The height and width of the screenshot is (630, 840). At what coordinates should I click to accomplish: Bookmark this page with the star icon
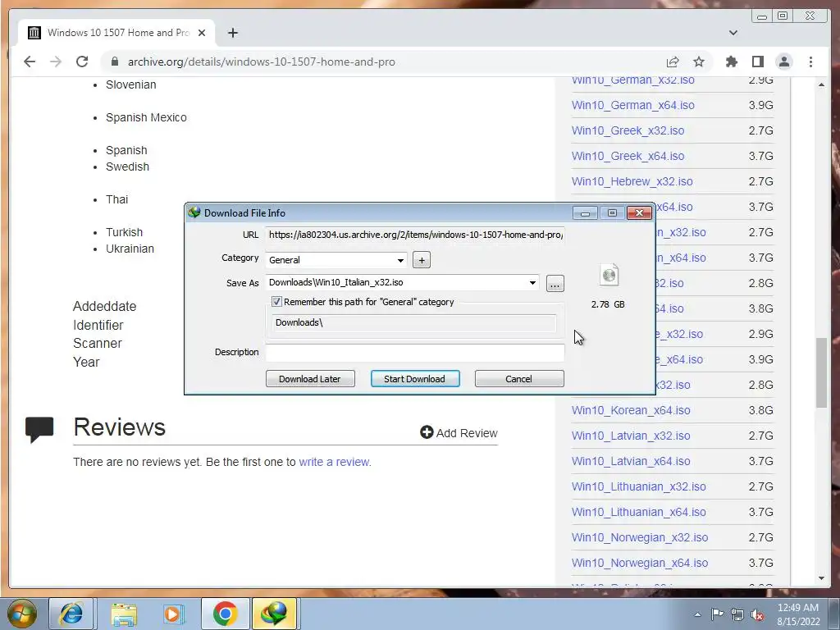pos(699,62)
